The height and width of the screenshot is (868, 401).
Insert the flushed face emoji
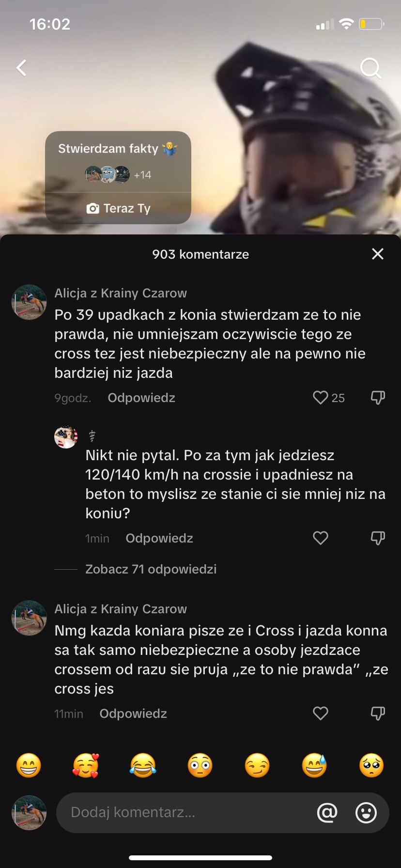(x=200, y=766)
